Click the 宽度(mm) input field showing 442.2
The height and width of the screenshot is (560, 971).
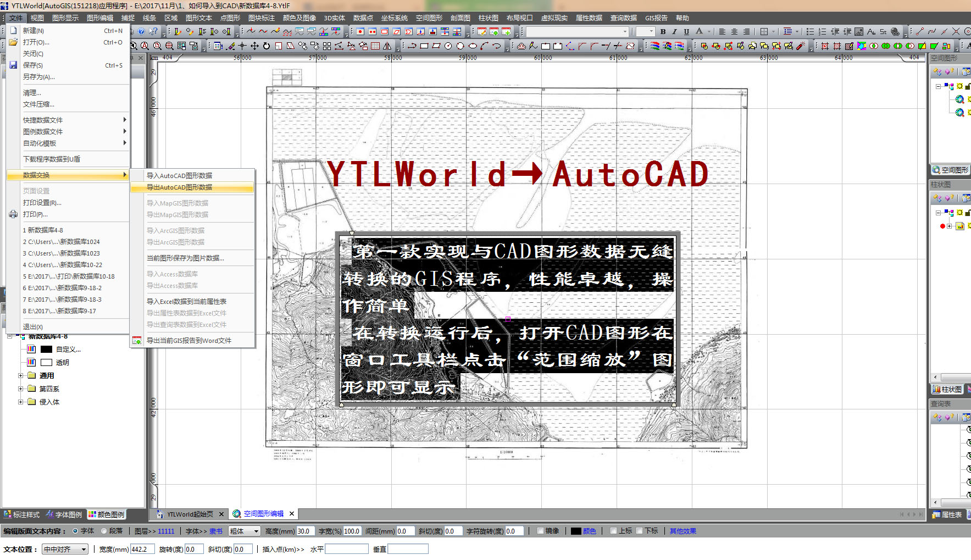tap(142, 549)
